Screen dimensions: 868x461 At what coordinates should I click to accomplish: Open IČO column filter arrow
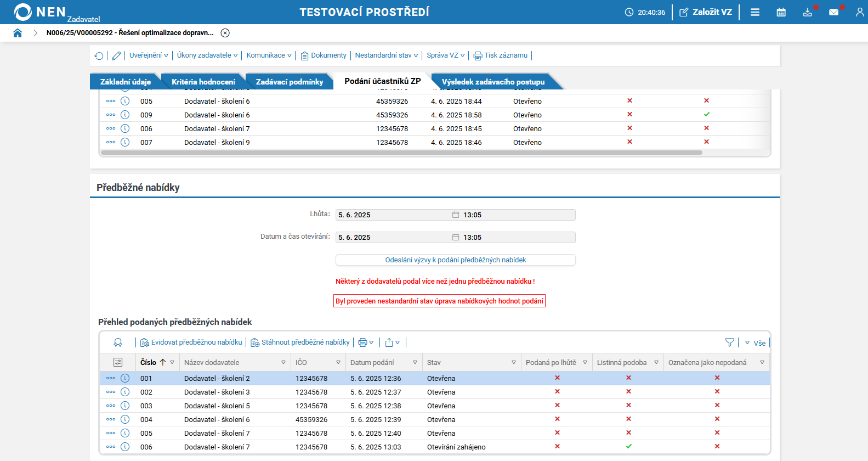(x=338, y=363)
